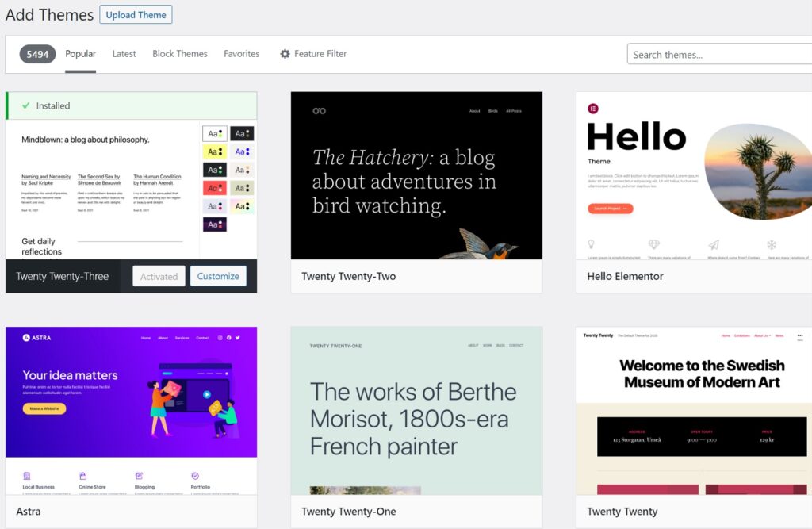This screenshot has width=812, height=529.
Task: Click the yellow button in Astra preview
Action: pos(44,408)
